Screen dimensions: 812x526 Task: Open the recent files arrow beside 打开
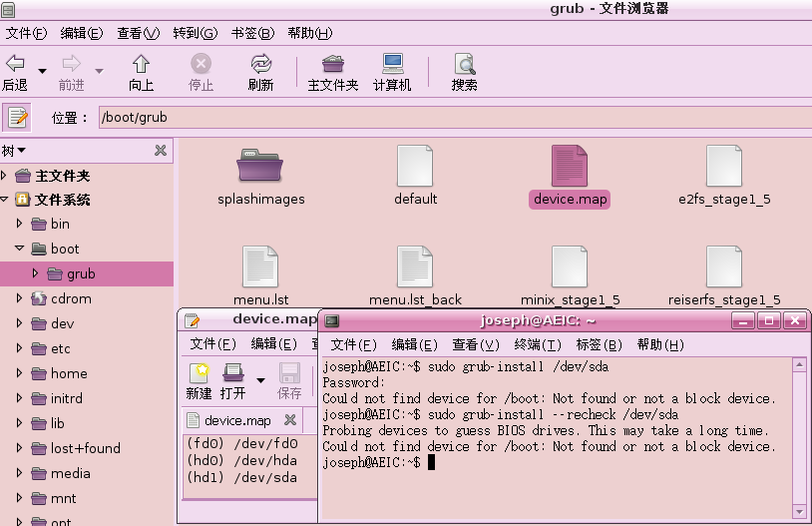(x=261, y=380)
